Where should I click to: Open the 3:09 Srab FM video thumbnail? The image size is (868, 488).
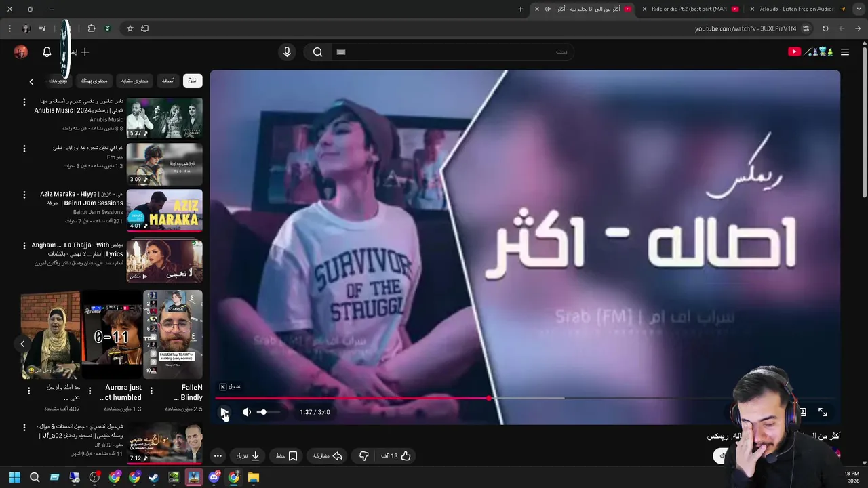(164, 163)
